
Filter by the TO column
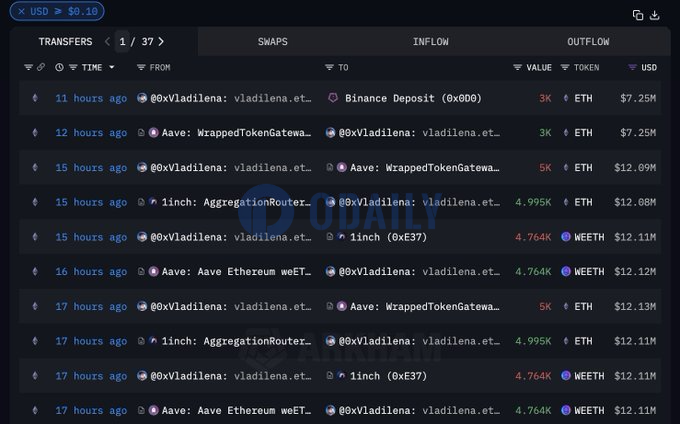(329, 67)
